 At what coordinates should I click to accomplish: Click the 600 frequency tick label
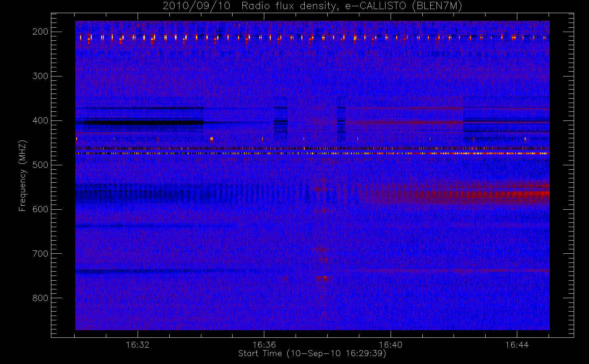point(40,209)
